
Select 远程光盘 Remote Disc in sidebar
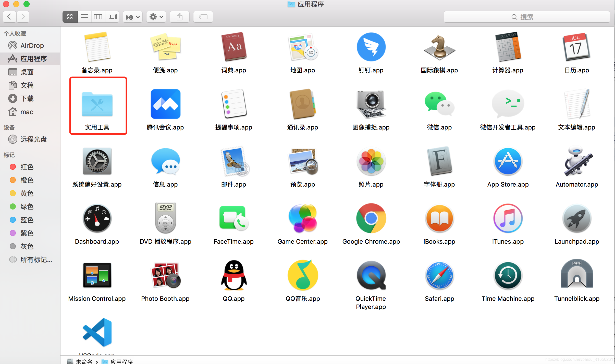[x=30, y=139]
